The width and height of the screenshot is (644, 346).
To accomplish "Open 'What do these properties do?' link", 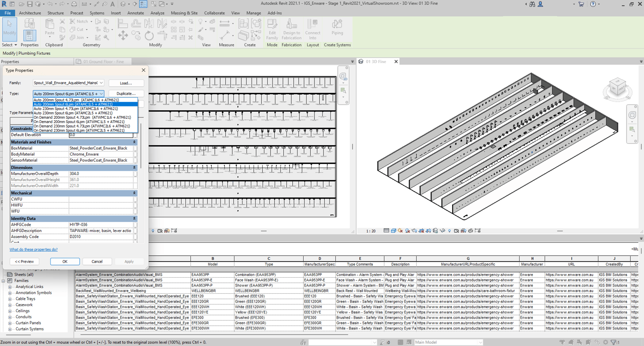I will pos(33,249).
